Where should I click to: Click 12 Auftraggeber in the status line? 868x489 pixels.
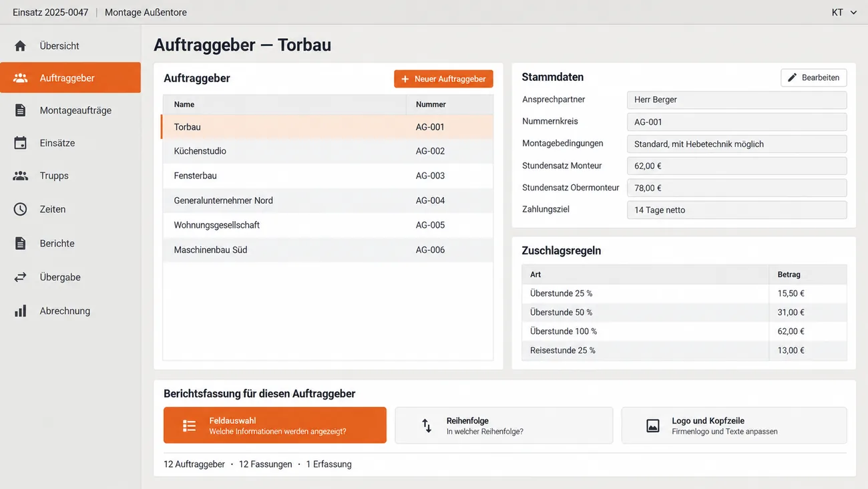point(194,464)
